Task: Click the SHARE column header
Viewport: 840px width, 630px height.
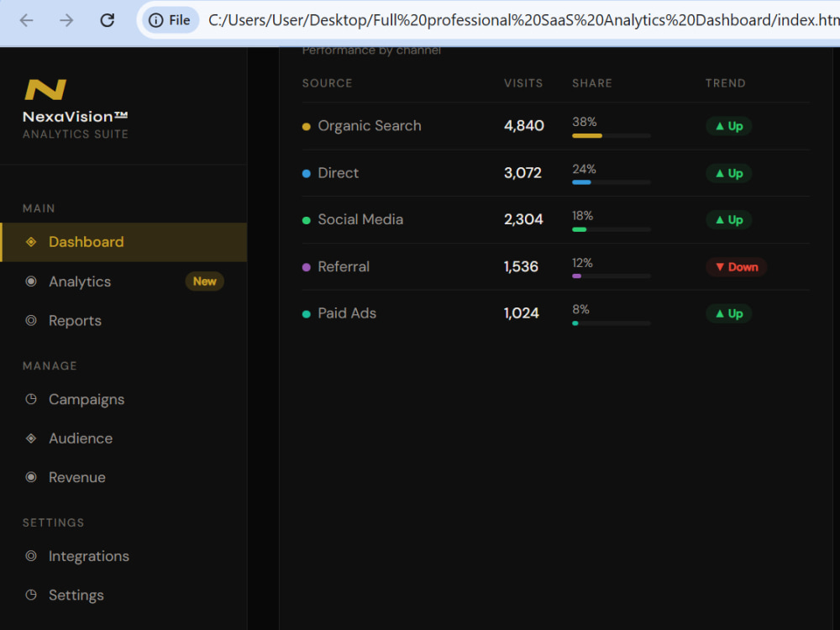Action: 592,83
